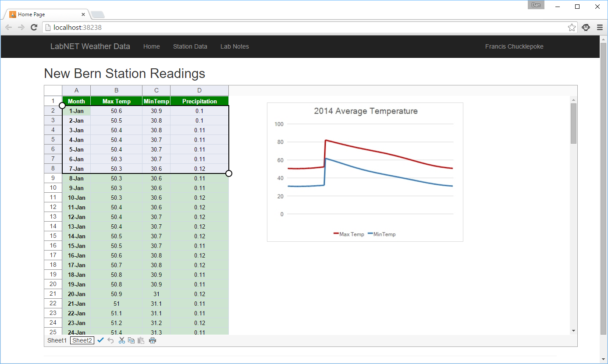Switch to Sheet1 tab

(57, 340)
